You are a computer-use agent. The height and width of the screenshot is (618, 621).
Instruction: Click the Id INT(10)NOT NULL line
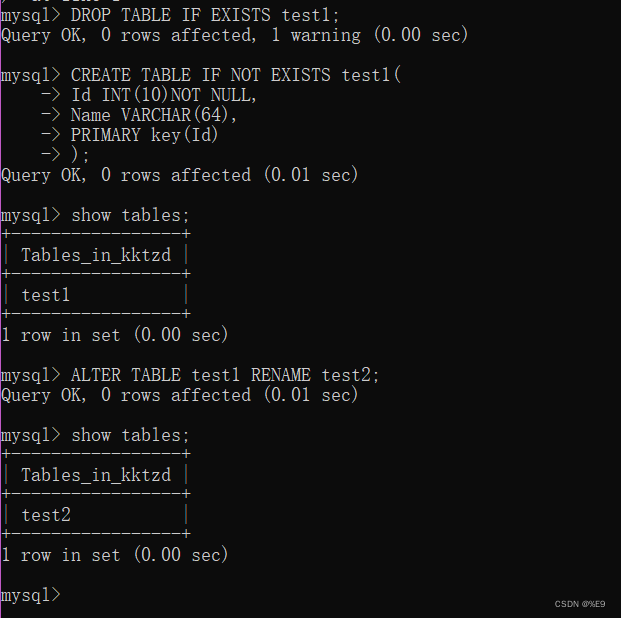click(164, 95)
